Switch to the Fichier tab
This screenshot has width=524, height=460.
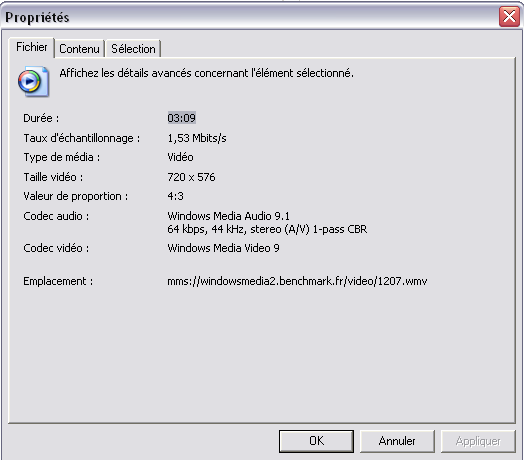pos(31,47)
